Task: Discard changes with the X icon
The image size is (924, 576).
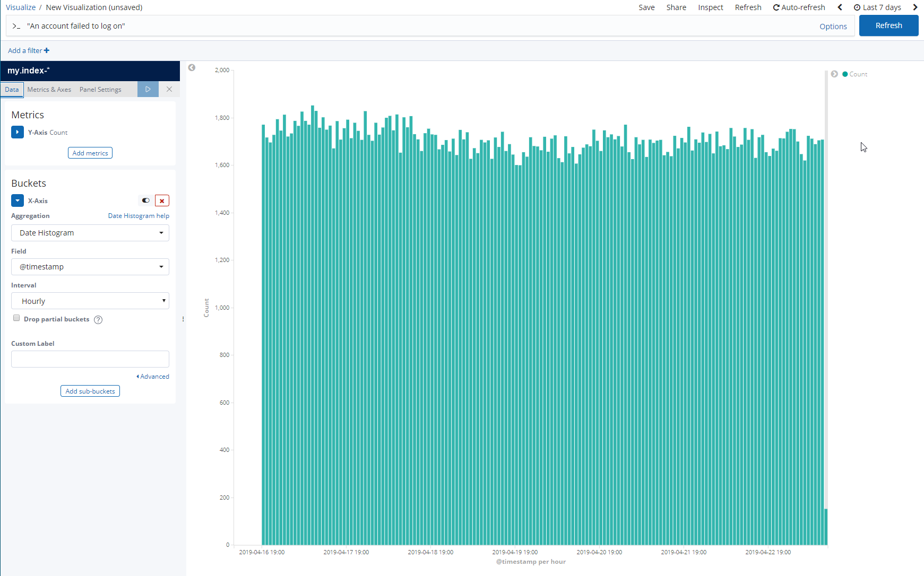Action: coord(169,89)
